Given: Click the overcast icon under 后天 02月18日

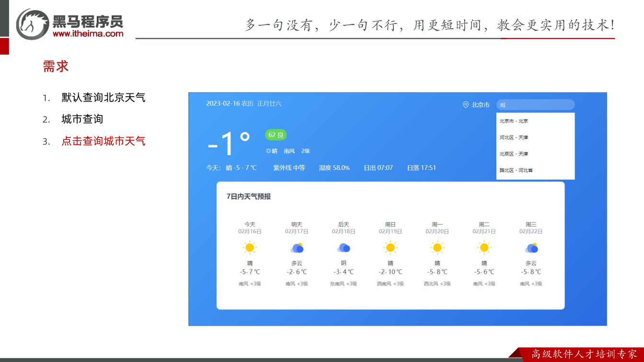Looking at the screenshot, I should tap(344, 248).
